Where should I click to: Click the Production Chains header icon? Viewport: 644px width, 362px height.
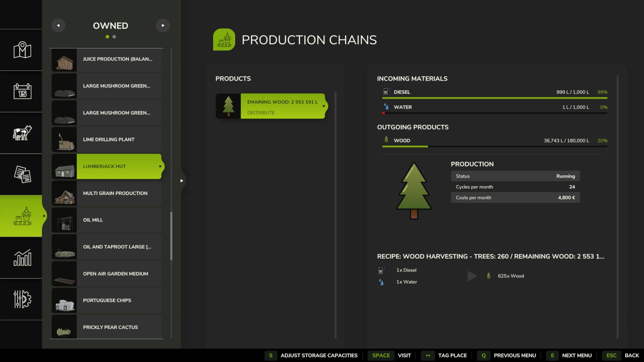coord(224,40)
